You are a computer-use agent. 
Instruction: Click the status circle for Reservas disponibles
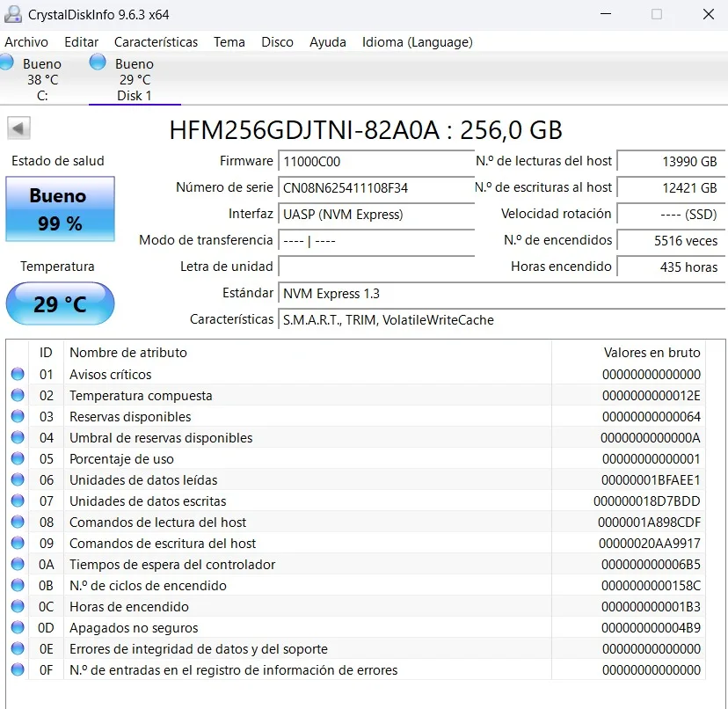tap(18, 416)
